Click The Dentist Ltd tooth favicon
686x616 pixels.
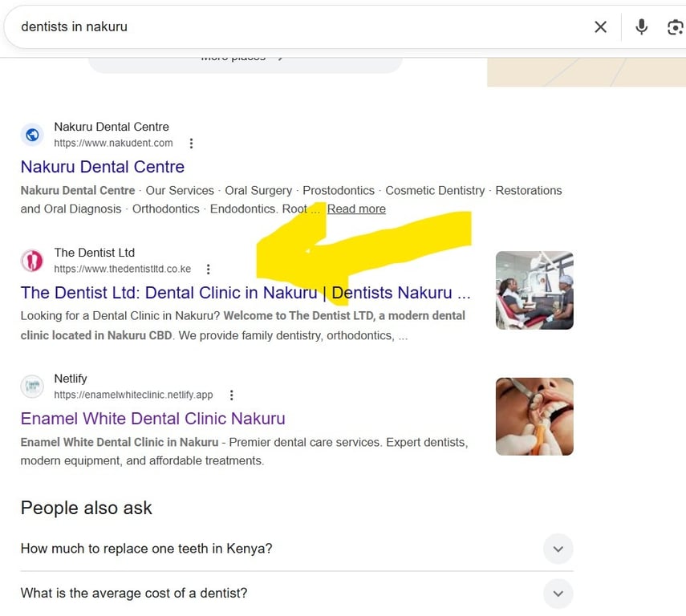point(32,261)
